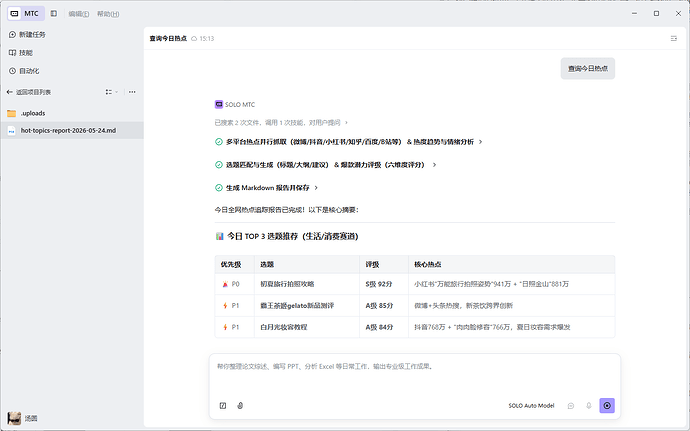The image size is (690, 431).
Task: Click the cloud sync icon beside 15:13
Action: tap(194, 39)
